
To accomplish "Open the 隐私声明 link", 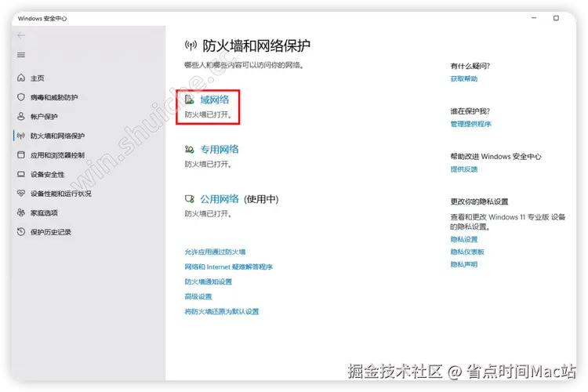I will pyautogui.click(x=464, y=264).
